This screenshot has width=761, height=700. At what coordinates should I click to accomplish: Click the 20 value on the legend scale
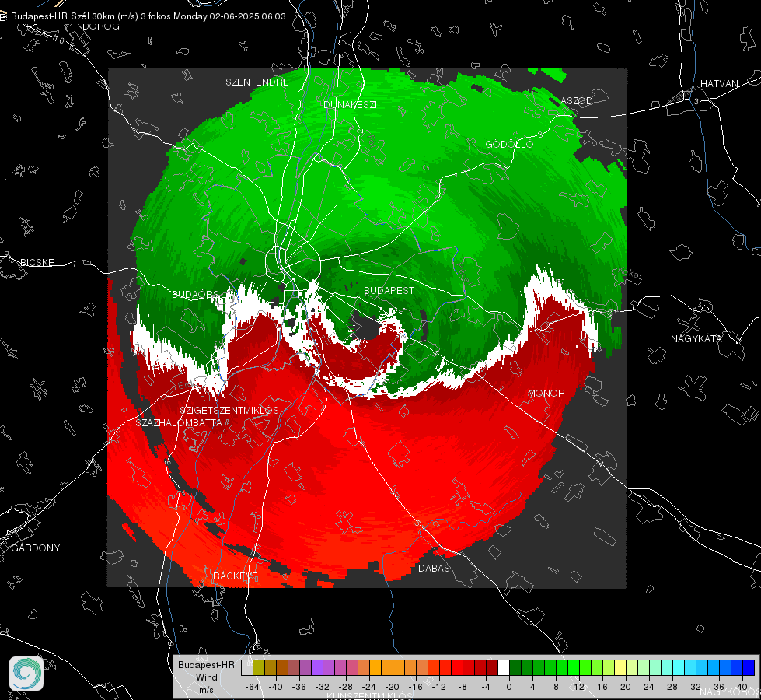(626, 687)
